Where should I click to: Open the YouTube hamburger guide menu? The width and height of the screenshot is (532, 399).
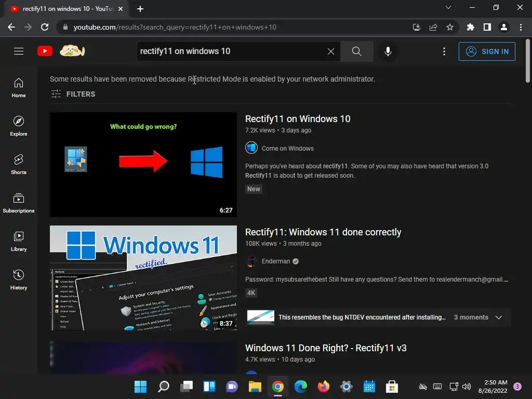click(x=19, y=51)
